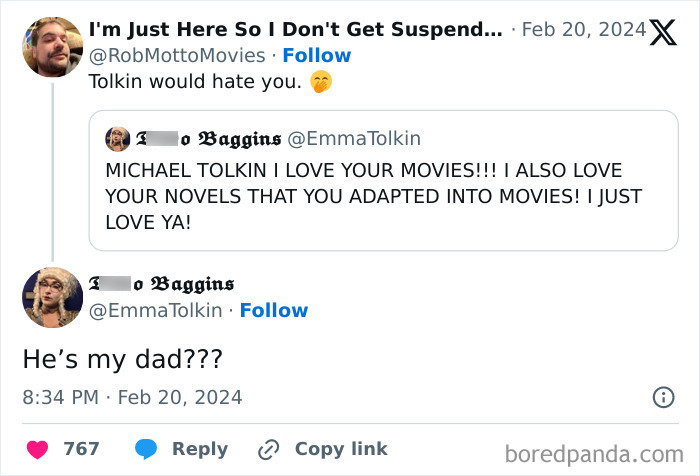Click the Feb 20, 2024 date at top
The width and height of the screenshot is (700, 476).
tap(586, 29)
